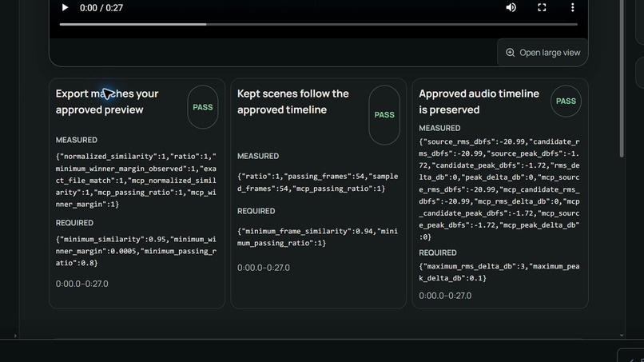
Task: Click the time range under Kept scenes card
Action: 264,268
